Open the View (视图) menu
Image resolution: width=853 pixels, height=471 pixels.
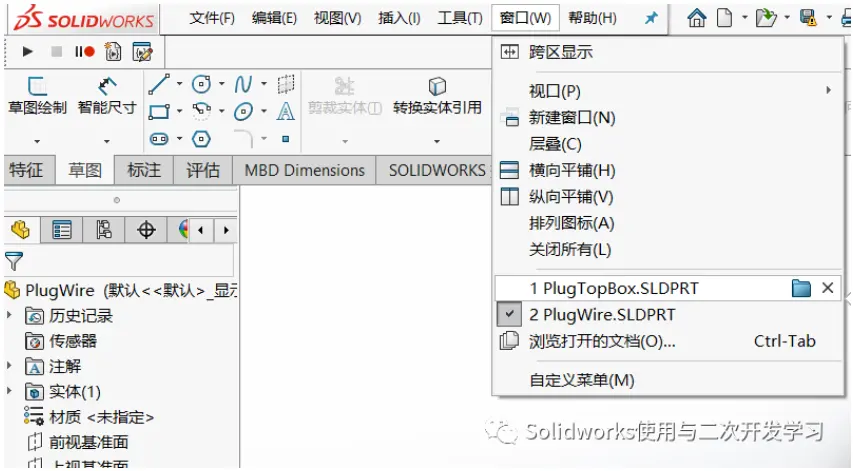337,18
